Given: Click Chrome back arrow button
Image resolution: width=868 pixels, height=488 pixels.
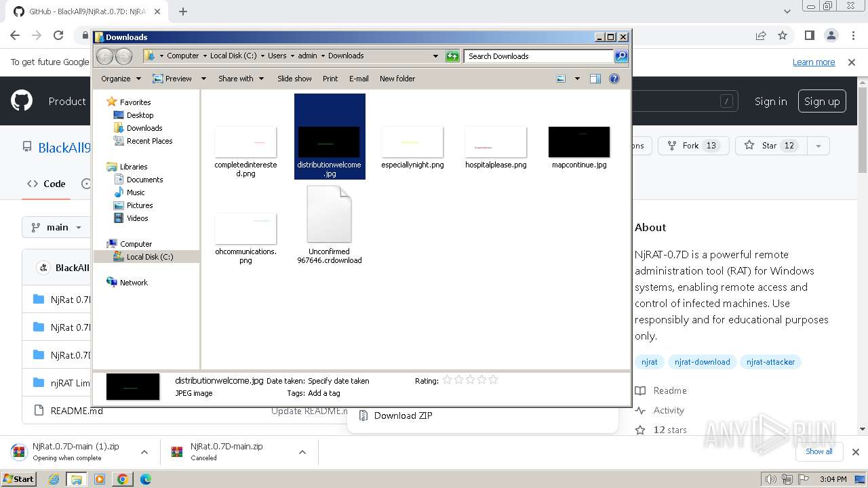Looking at the screenshot, I should [x=15, y=35].
